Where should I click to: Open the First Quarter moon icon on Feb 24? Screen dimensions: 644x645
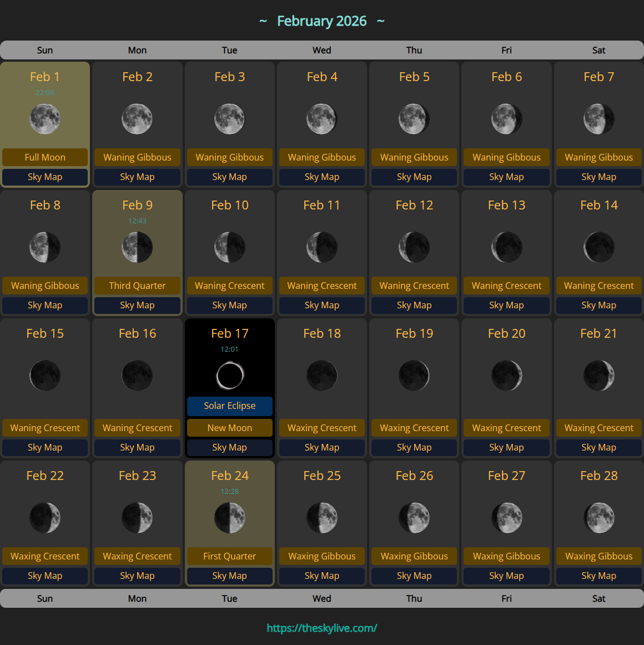(x=229, y=517)
